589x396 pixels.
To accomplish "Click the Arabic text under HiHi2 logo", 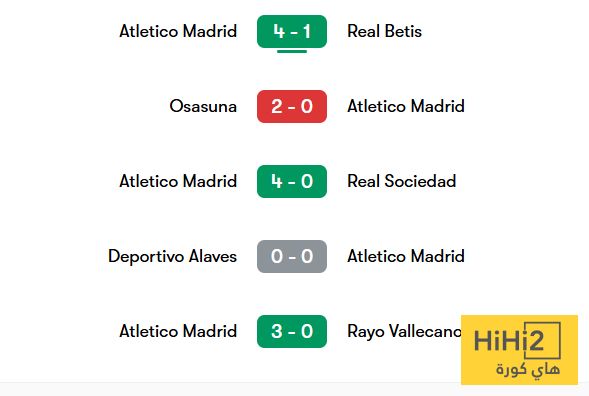I will [x=528, y=370].
